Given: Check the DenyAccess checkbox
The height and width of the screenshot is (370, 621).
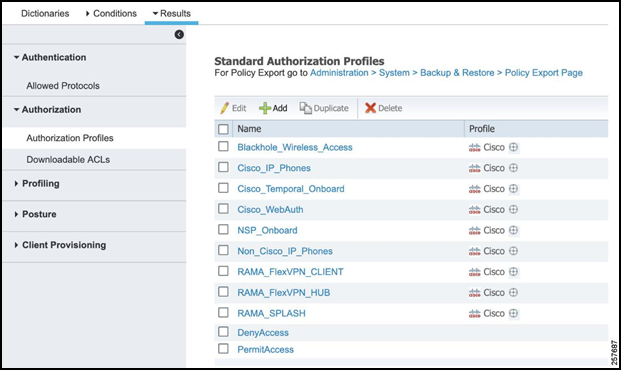Looking at the screenshot, I should [223, 332].
